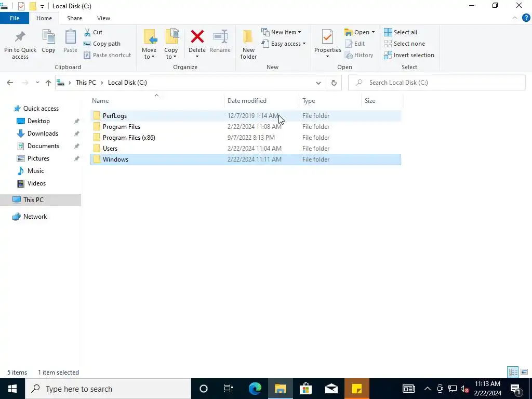Click Pin to Quick access icon

coord(20,37)
